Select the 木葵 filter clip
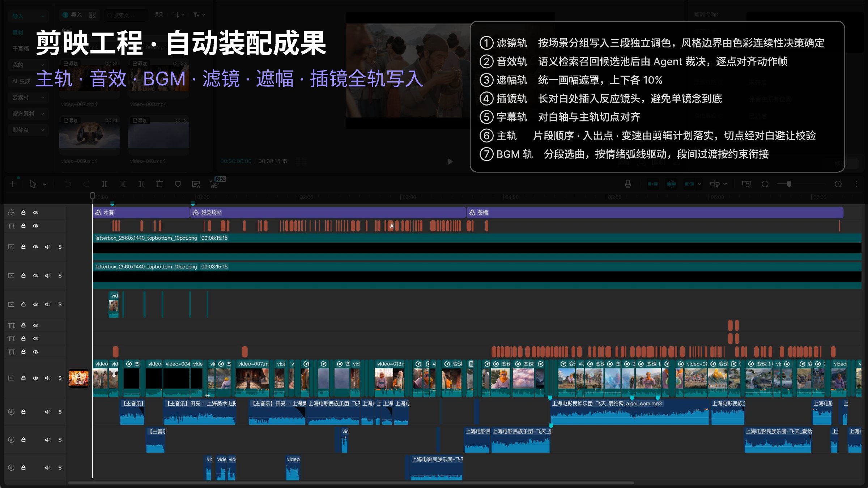868x488 pixels. pyautogui.click(x=141, y=213)
